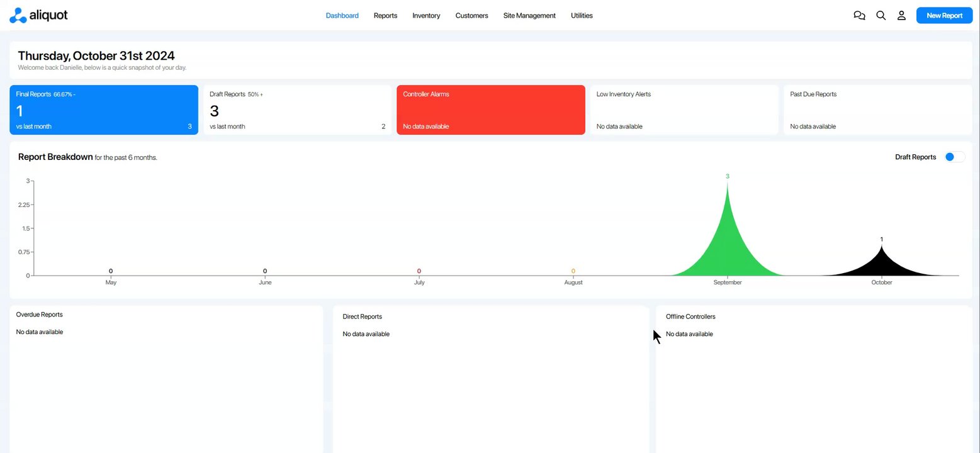Open the Draft Reports card
The height and width of the screenshot is (453, 980).
coord(297,110)
